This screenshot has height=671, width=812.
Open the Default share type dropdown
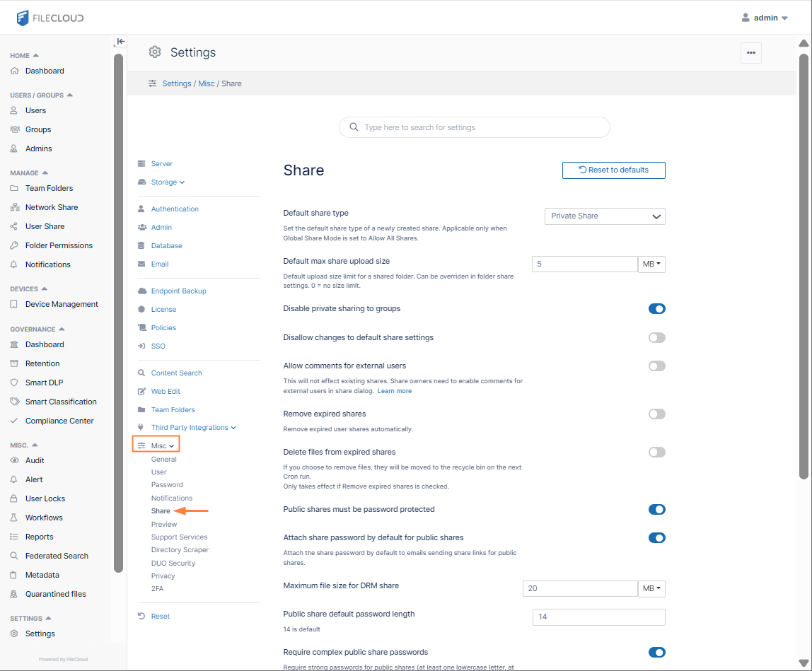tap(604, 216)
